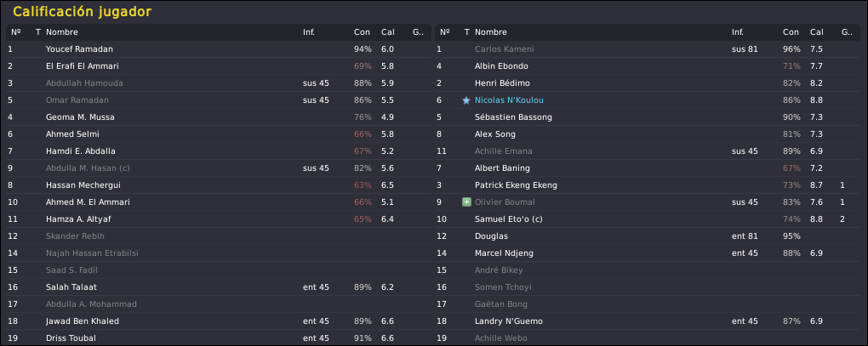Sort left table by Nombre column header
868x346 pixels.
coord(62,32)
